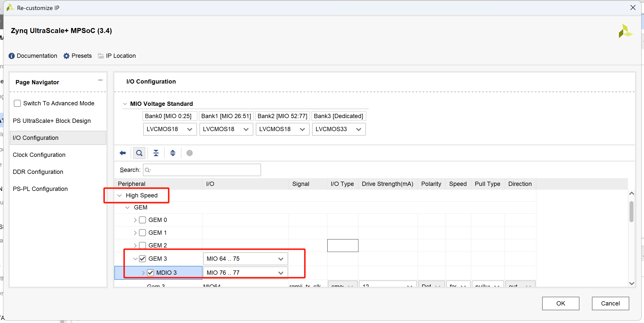Go to Clock Configuration page
The image size is (644, 323).
click(39, 155)
